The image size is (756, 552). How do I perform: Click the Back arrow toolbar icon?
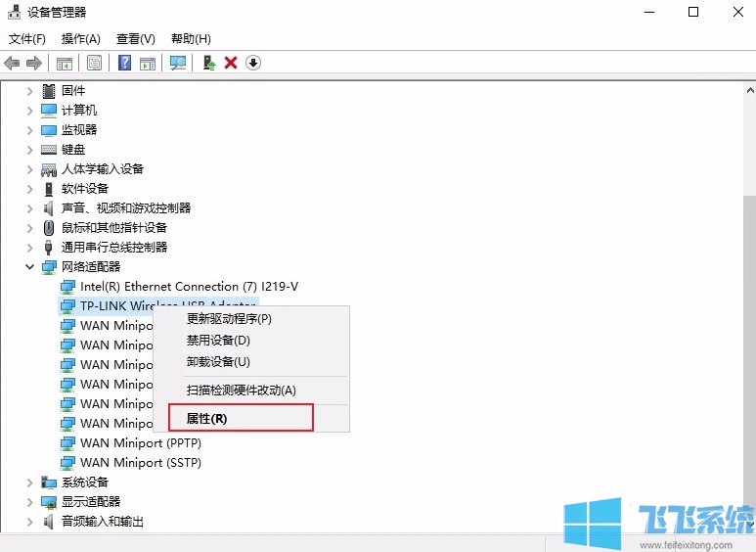click(x=12, y=63)
